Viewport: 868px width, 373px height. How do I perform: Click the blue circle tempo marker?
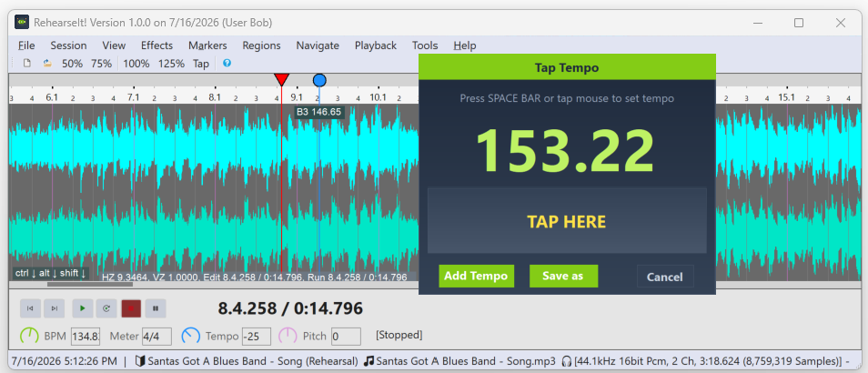tap(319, 81)
